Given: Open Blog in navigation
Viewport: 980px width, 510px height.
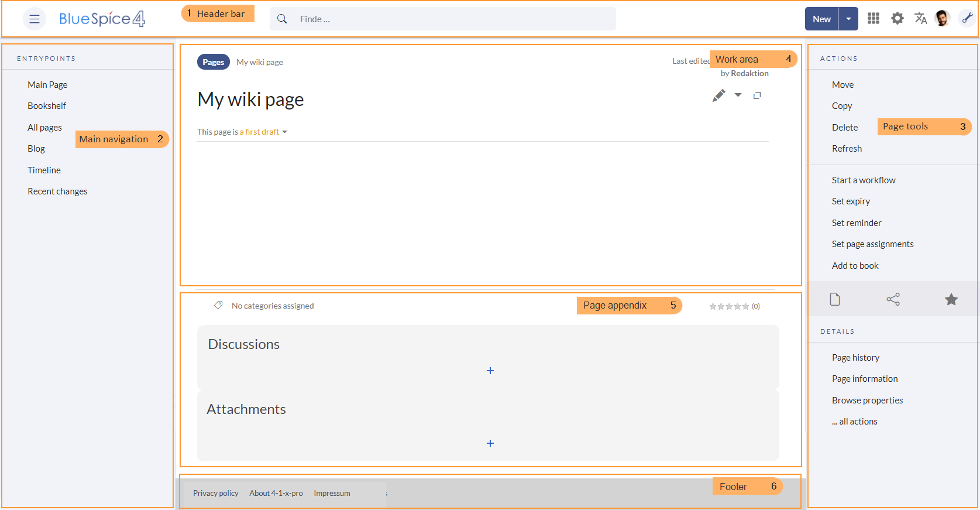Looking at the screenshot, I should pyautogui.click(x=36, y=149).
